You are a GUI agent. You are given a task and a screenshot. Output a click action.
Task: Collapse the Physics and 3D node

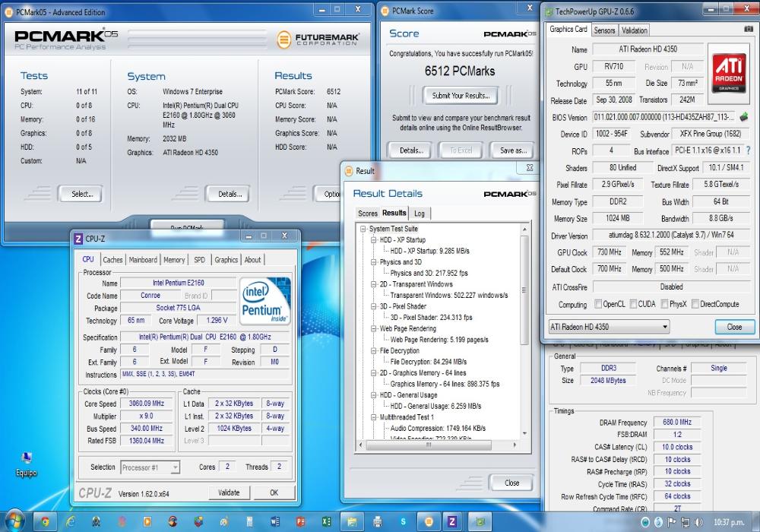tap(374, 262)
